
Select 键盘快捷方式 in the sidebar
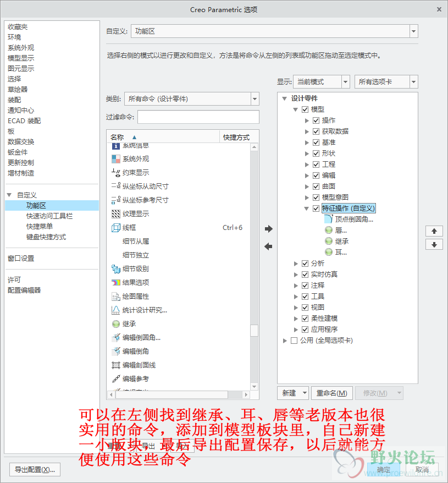point(46,237)
